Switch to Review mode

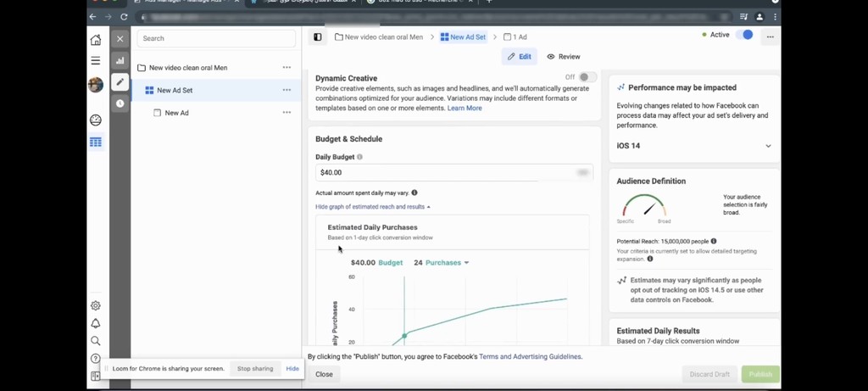click(x=564, y=57)
